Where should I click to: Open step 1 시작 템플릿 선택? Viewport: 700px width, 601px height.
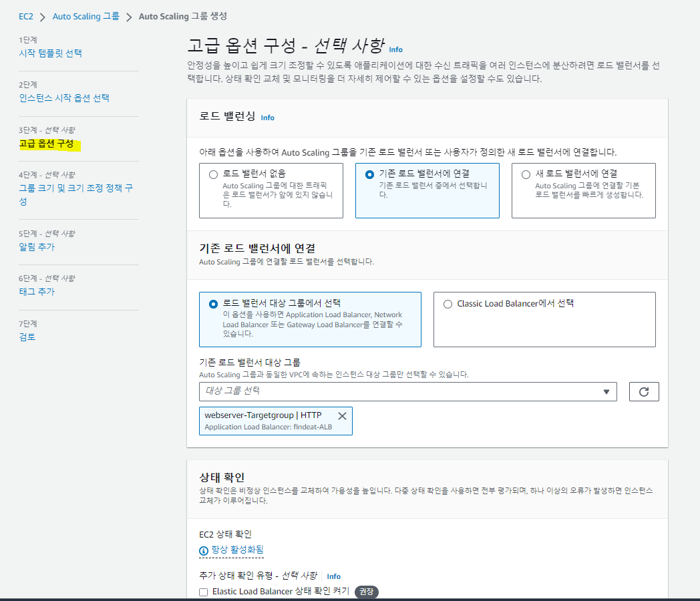pos(51,53)
